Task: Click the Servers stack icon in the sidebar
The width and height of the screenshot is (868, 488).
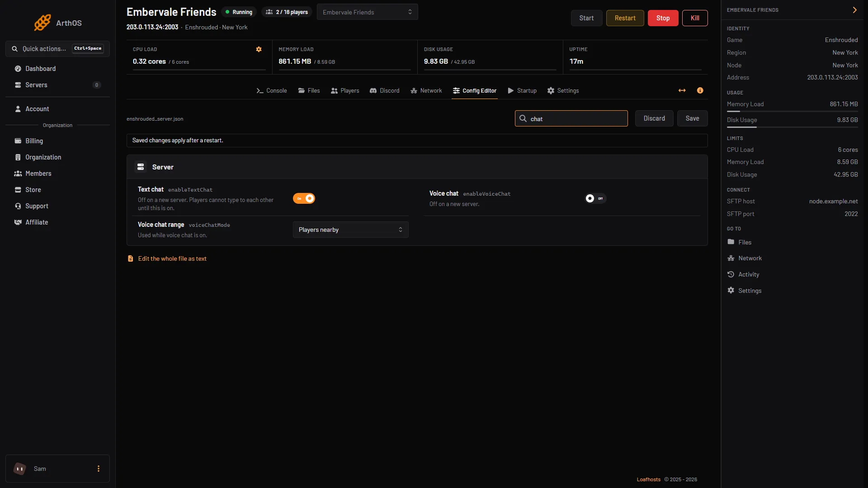Action: (x=18, y=85)
